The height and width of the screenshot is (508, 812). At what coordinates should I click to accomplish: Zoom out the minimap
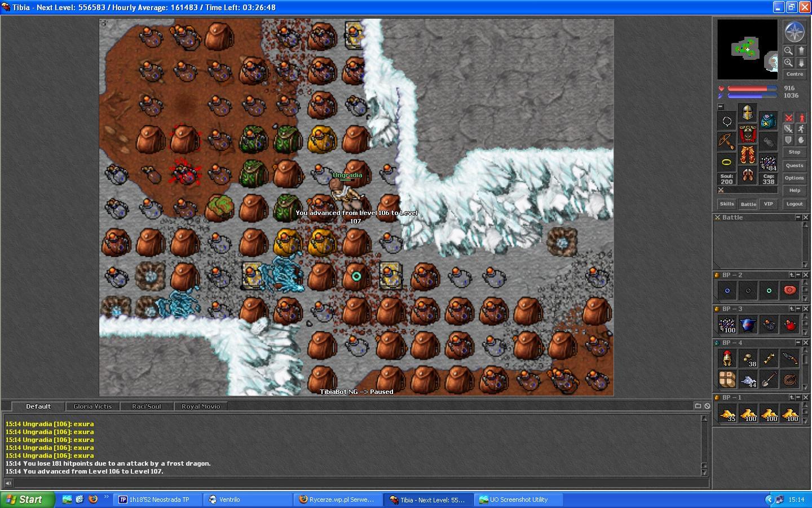point(788,50)
